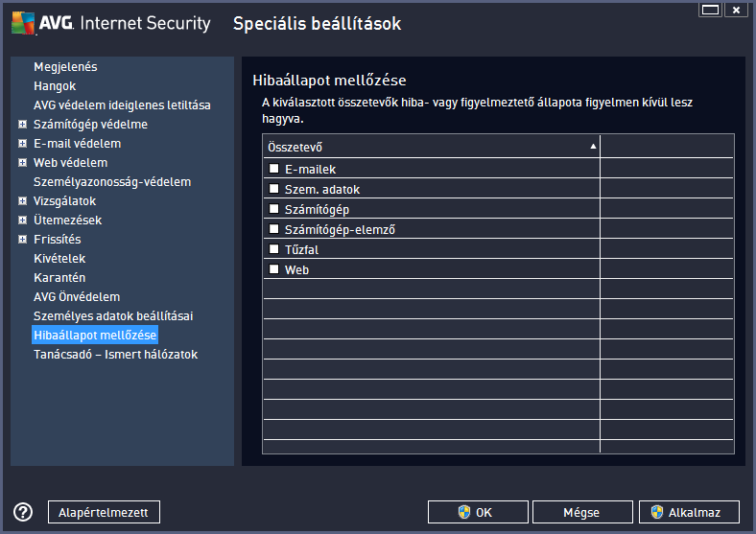Tick the Szem. adatok checkbox
The height and width of the screenshot is (534, 756).
[273, 189]
